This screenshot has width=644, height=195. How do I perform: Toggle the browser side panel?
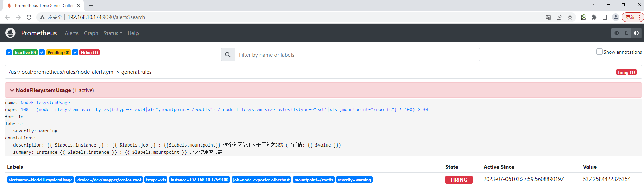tap(605, 17)
